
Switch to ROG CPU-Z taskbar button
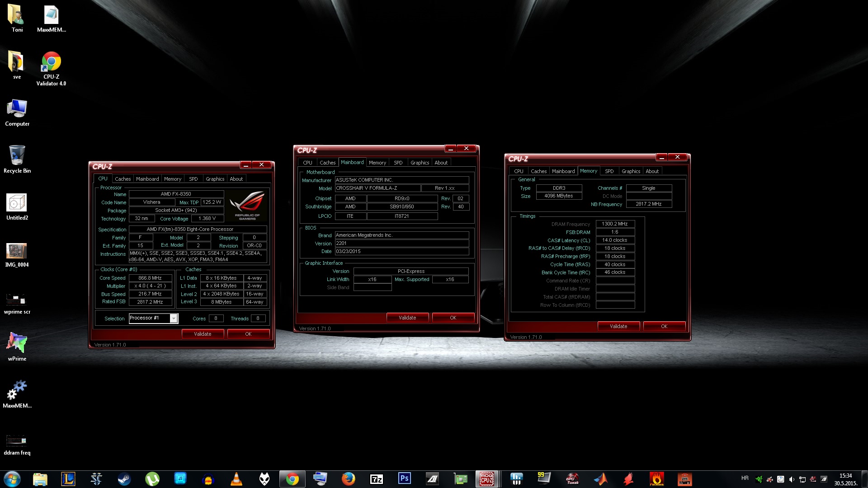[x=487, y=479]
